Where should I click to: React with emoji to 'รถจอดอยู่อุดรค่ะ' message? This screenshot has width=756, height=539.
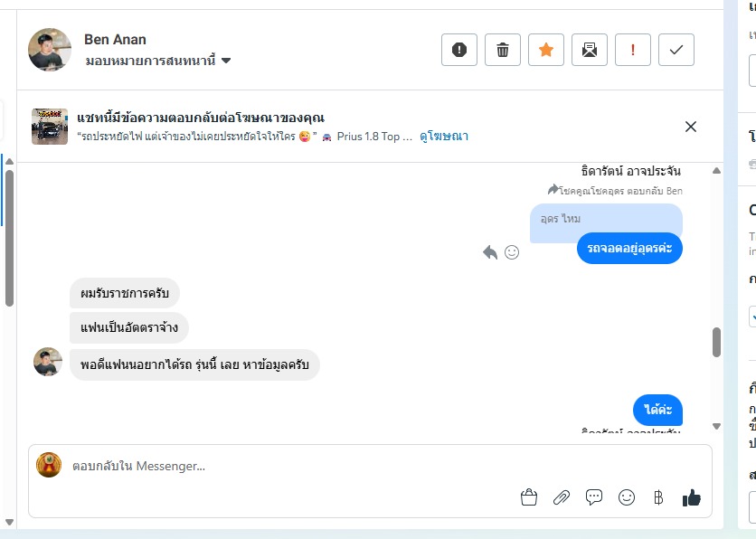coord(512,252)
